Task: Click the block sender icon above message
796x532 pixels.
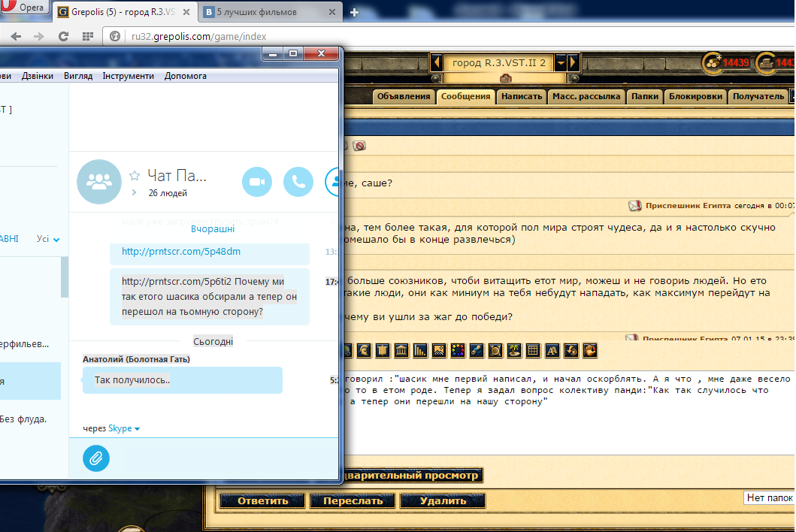Action: click(359, 147)
